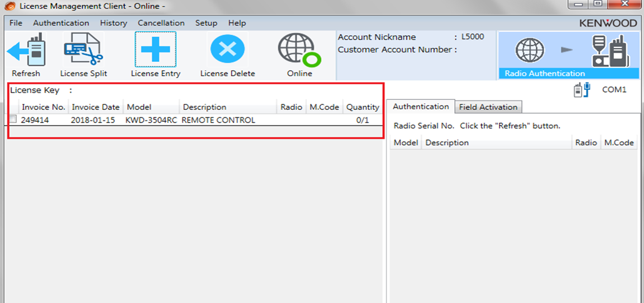644x303 pixels.
Task: Expand the History menu
Action: pos(113,23)
